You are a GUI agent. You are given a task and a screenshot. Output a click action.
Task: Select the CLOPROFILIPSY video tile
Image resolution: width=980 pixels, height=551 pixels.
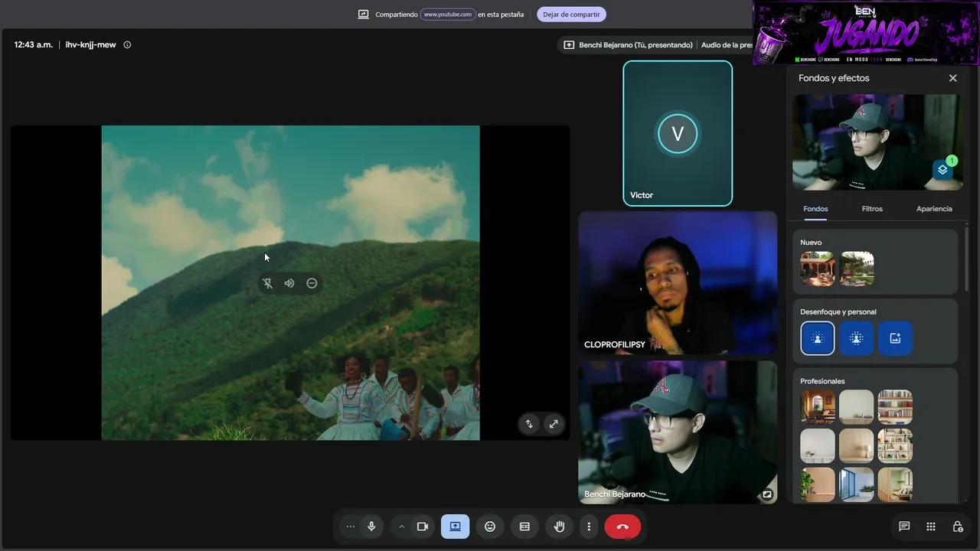pyautogui.click(x=678, y=283)
